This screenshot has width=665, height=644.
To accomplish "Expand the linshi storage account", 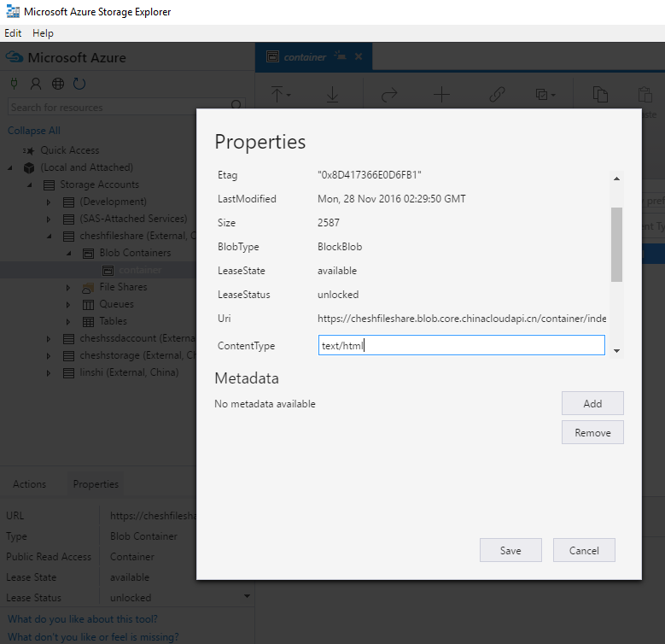I will [49, 373].
